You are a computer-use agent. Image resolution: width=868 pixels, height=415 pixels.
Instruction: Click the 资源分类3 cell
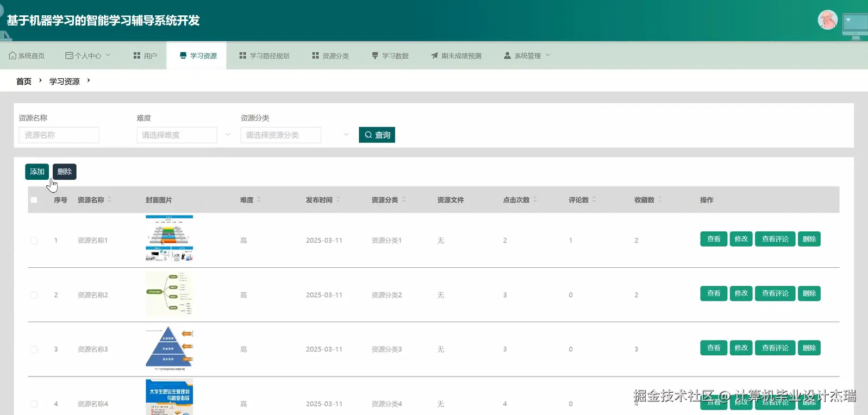coord(386,349)
